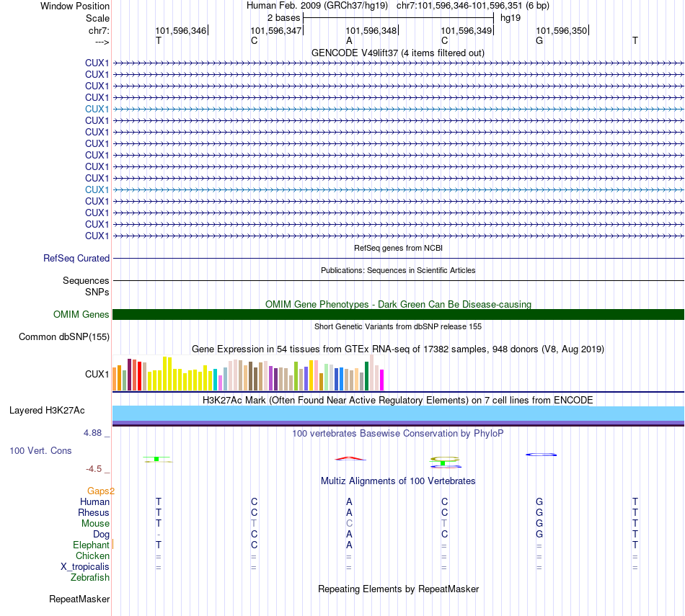Click the Sequences track label
This screenshot has height=616, width=685.
pyautogui.click(x=86, y=280)
